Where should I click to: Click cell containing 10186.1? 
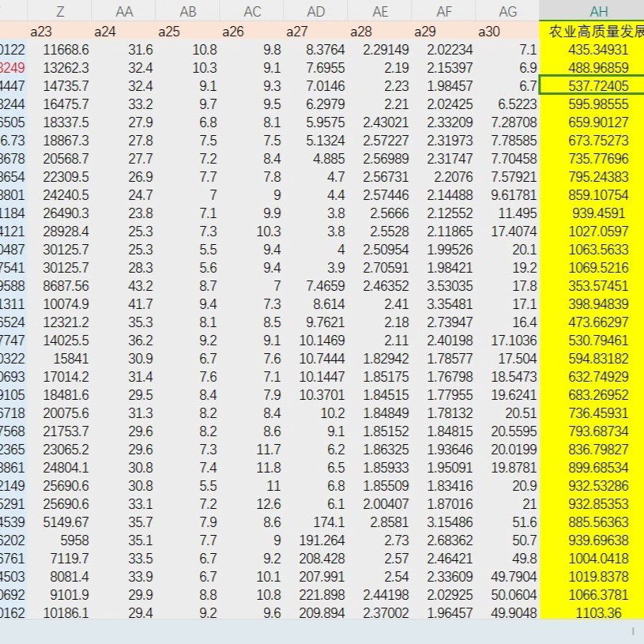pos(60,612)
